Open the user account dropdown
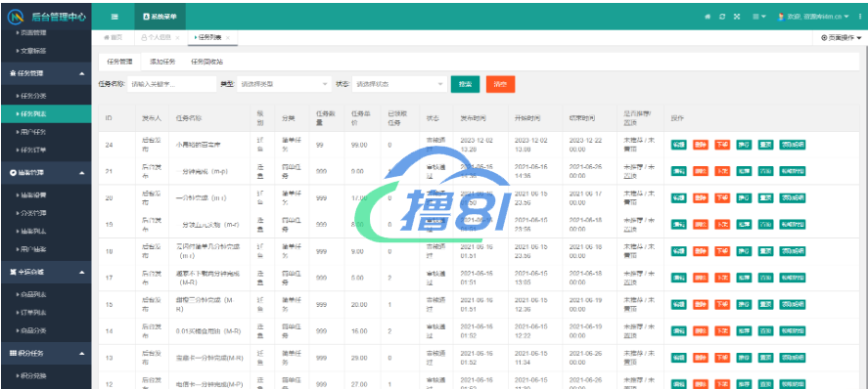868x389 pixels. click(x=813, y=17)
